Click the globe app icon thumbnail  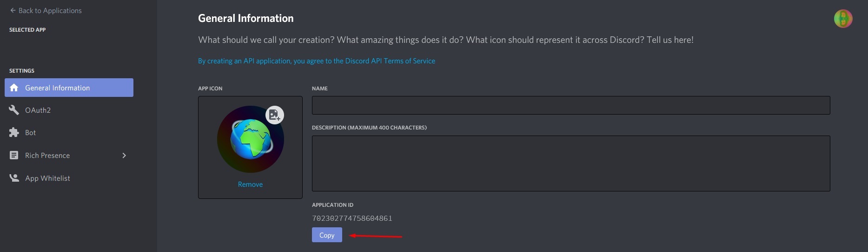250,140
